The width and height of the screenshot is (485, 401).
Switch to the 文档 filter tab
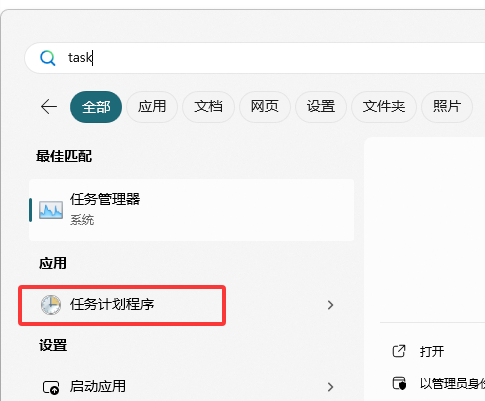pyautogui.click(x=208, y=107)
